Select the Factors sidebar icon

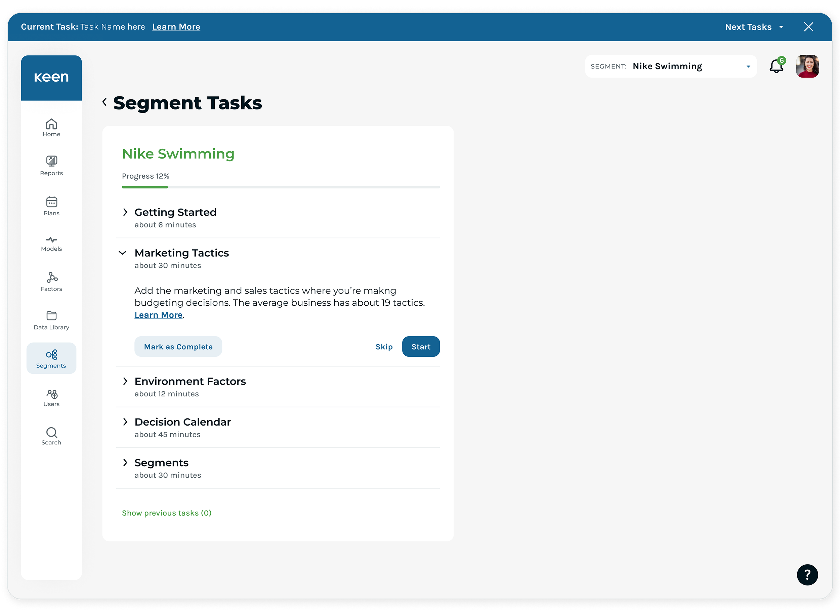tap(51, 281)
